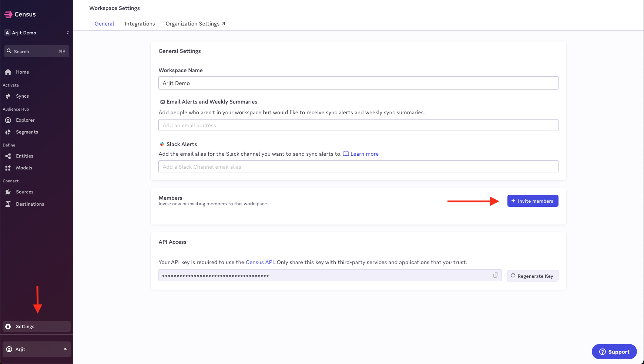Click the Census logo icon
The width and height of the screenshot is (644, 364).
coord(8,14)
